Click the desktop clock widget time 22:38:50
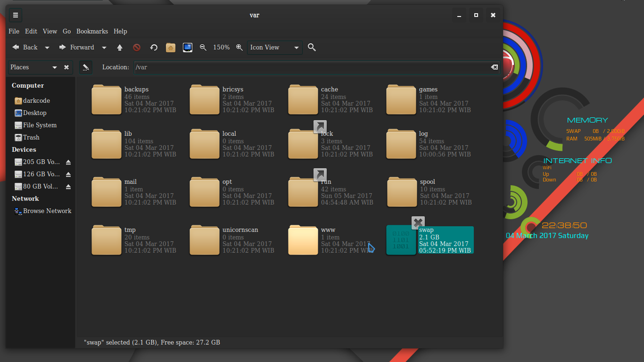The width and height of the screenshot is (644, 362). 564,225
